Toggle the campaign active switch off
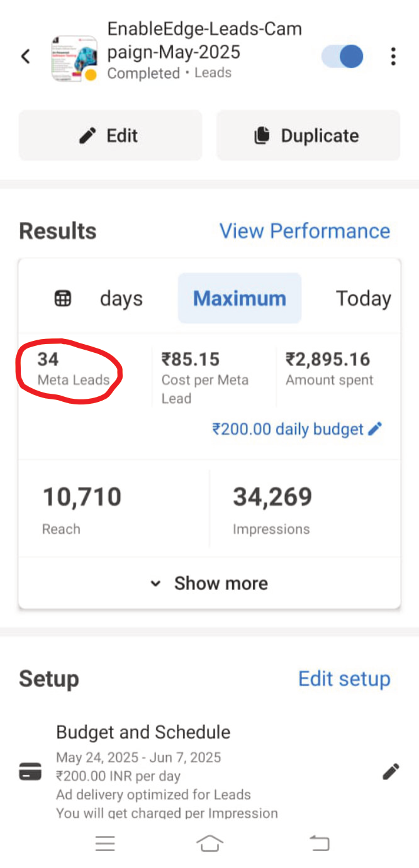This screenshot has width=419, height=868. click(342, 56)
